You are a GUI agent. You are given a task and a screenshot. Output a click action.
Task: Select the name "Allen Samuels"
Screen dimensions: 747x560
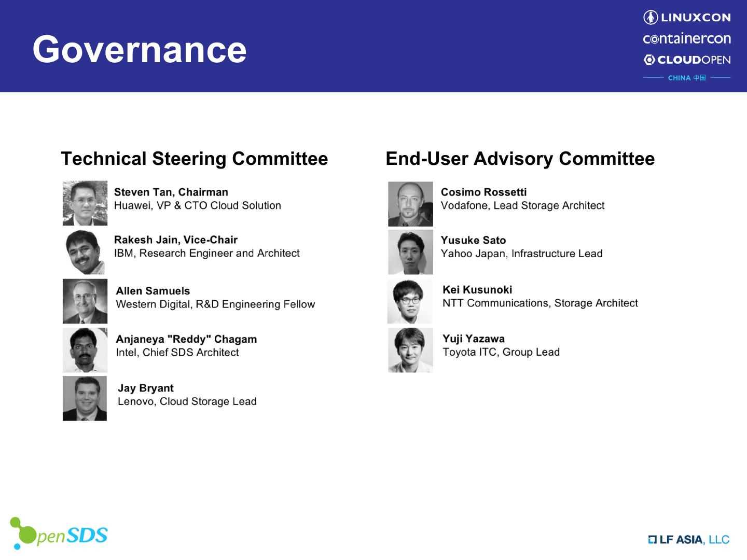click(x=153, y=291)
